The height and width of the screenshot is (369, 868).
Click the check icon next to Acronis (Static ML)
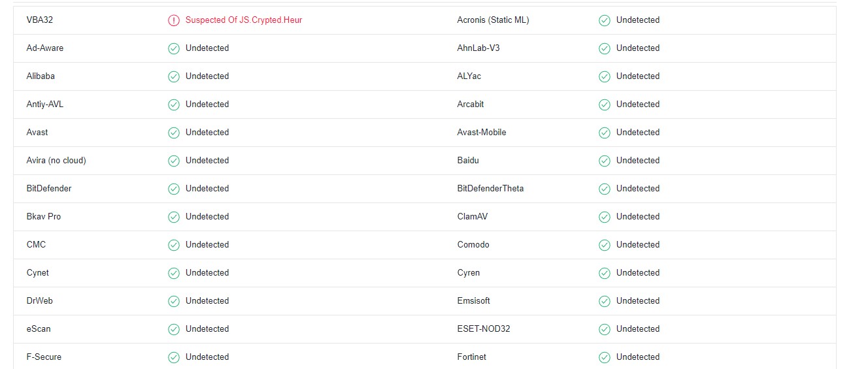605,20
